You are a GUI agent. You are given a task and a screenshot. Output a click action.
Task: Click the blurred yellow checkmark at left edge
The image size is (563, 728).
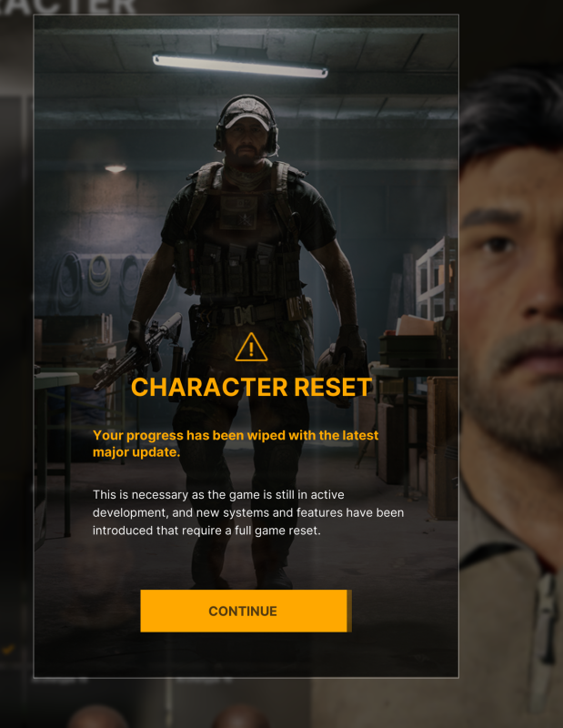8,650
